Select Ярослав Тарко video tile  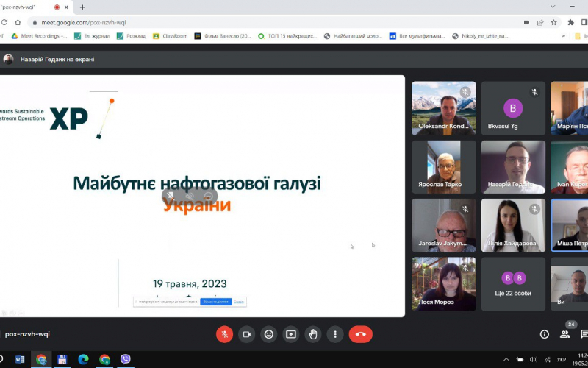pos(444,167)
